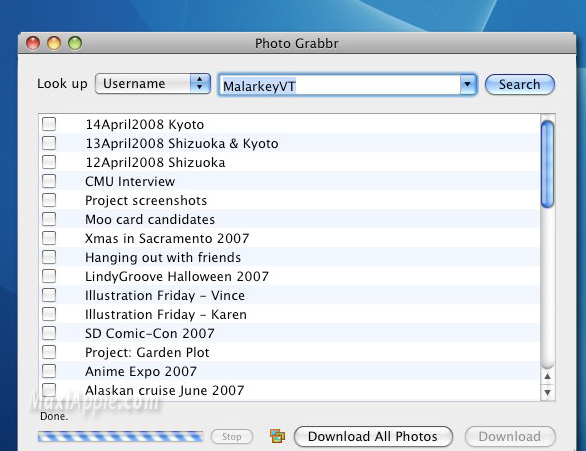Viewport: 586px width, 451px height.
Task: Select the Hanging out with friends checkbox
Action: click(49, 257)
